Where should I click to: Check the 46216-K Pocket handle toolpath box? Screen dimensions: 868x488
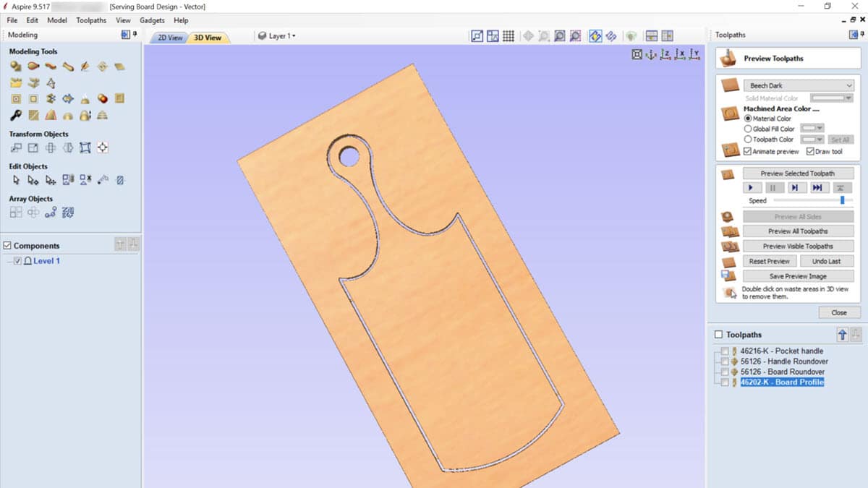tap(726, 351)
